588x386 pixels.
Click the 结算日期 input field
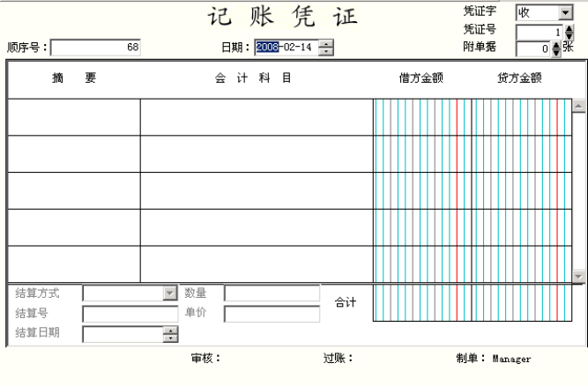tap(123, 334)
